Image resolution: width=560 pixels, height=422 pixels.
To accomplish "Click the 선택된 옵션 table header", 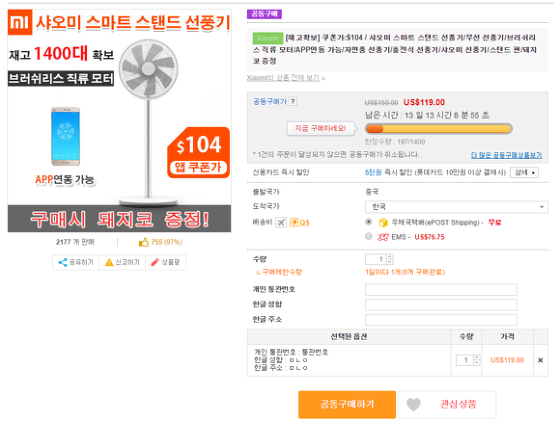I will coord(349,337).
